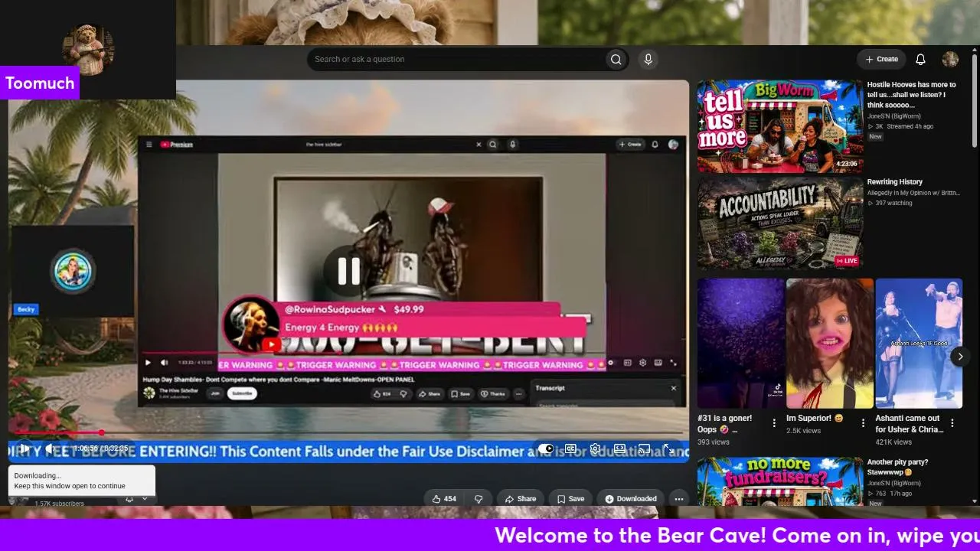The image size is (980, 551).
Task: Open the embedded window's notifications bell
Action: [655, 145]
